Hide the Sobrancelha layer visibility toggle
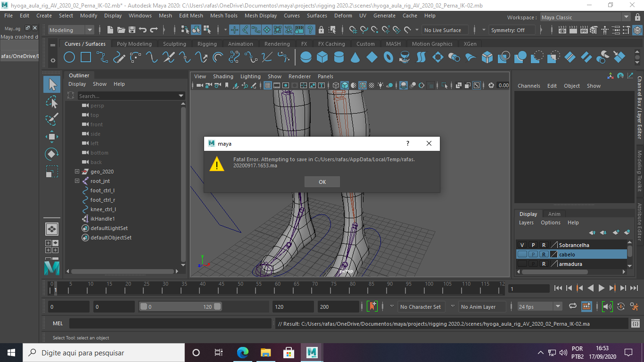The height and width of the screenshot is (362, 644). 522,245
